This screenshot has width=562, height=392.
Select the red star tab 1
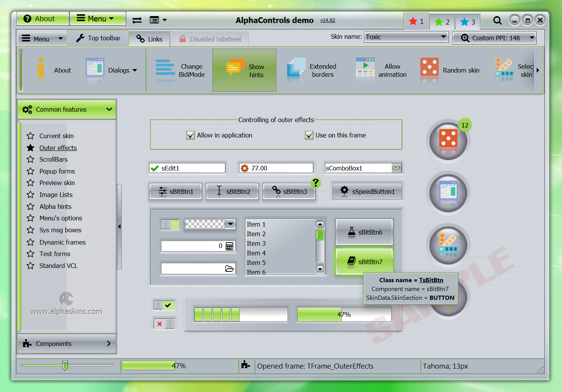click(x=416, y=22)
